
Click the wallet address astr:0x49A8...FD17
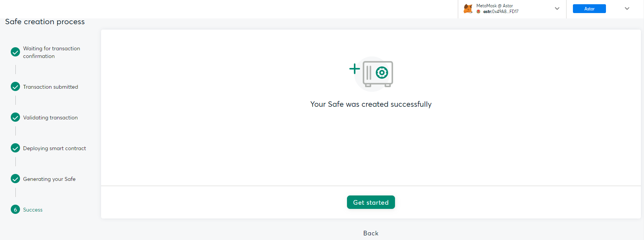pos(501,12)
